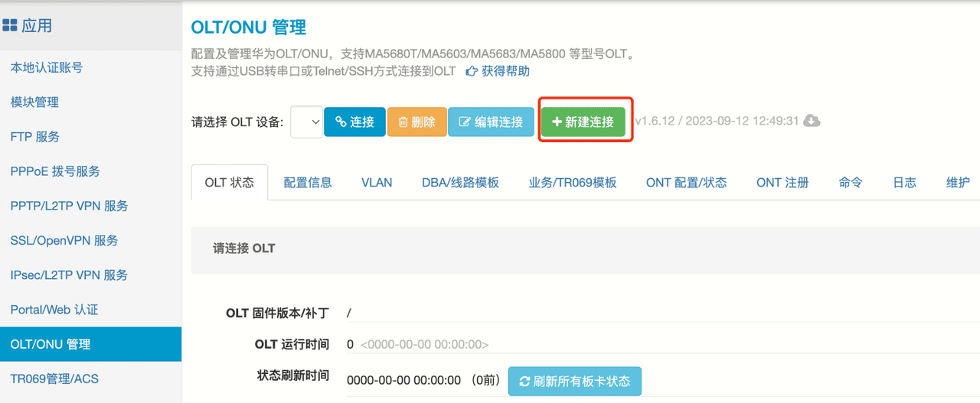Open the 业务/TR069模板 tab

[572, 183]
